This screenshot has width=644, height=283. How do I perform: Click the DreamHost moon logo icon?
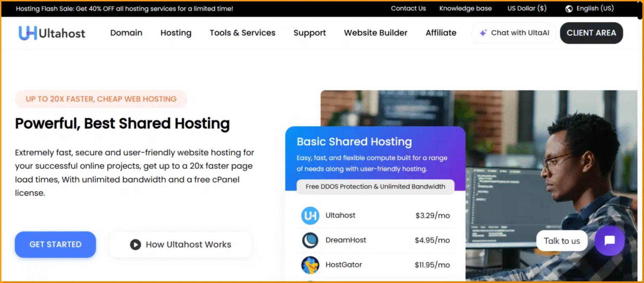click(x=310, y=240)
